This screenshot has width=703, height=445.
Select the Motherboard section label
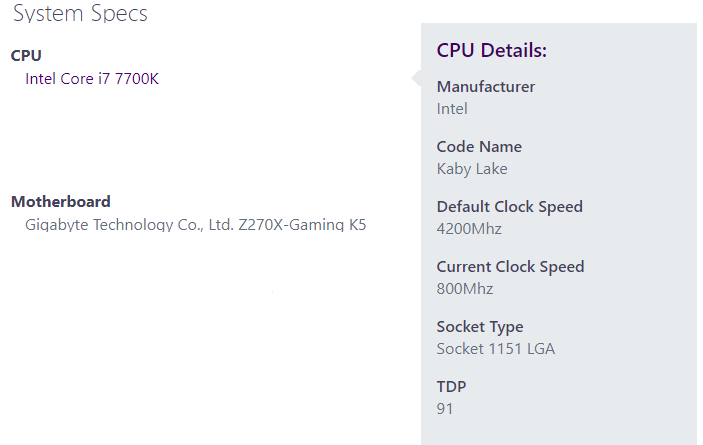(61, 202)
